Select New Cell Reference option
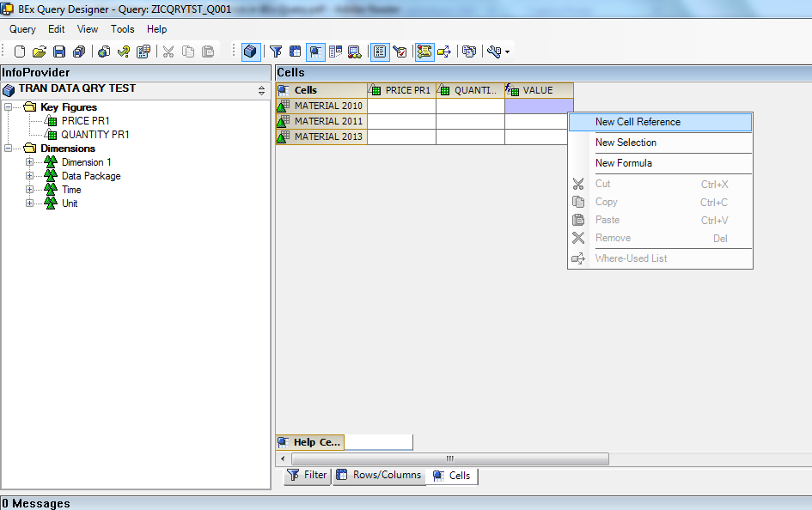 pyautogui.click(x=636, y=122)
